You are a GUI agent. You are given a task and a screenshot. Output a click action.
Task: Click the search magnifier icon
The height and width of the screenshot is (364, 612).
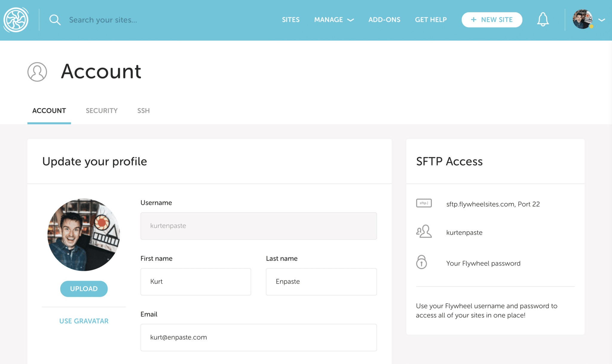tap(55, 19)
